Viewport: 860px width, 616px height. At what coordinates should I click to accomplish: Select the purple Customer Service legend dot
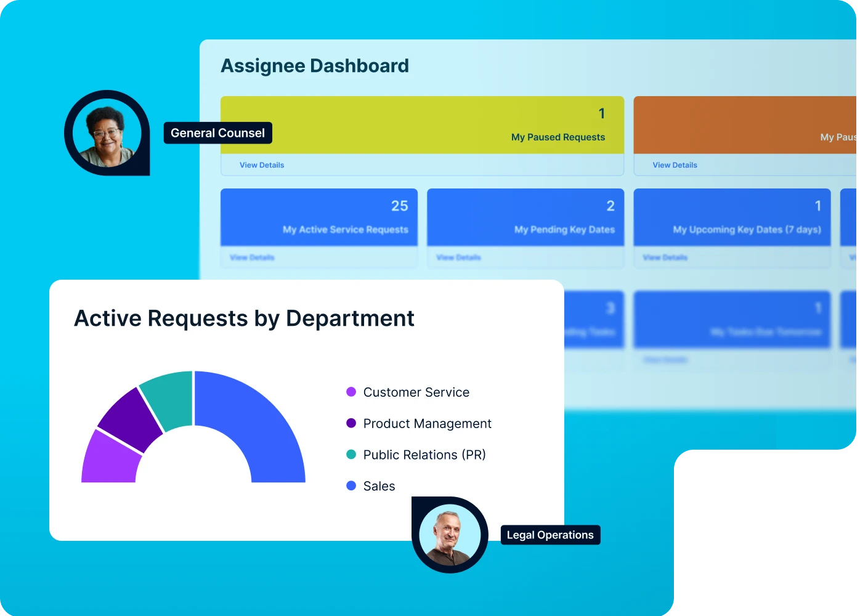(x=351, y=392)
